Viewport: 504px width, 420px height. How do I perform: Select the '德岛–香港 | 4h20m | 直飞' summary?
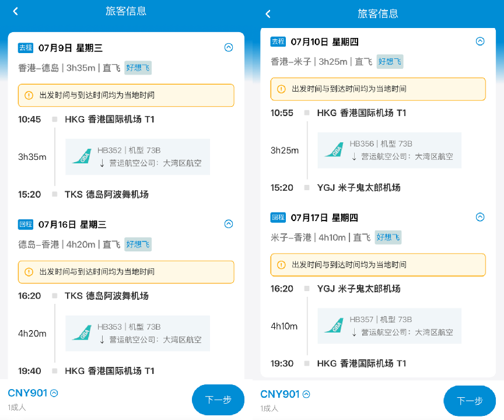coord(69,244)
